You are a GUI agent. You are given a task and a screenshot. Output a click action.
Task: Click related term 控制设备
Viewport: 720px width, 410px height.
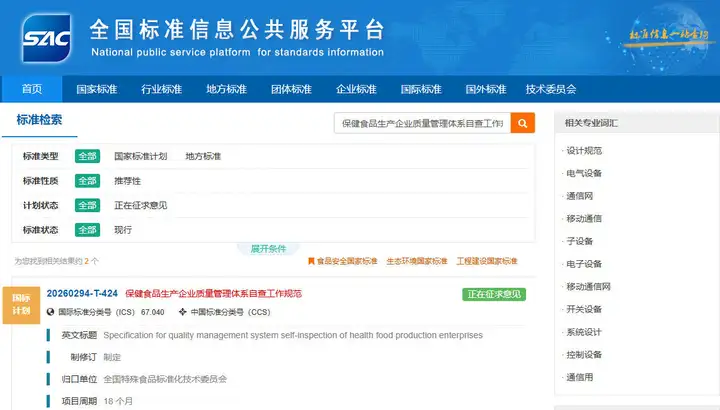(584, 354)
